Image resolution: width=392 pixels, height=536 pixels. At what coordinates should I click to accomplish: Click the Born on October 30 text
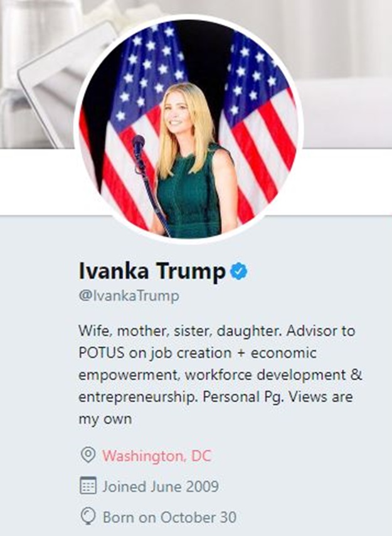click(x=169, y=518)
